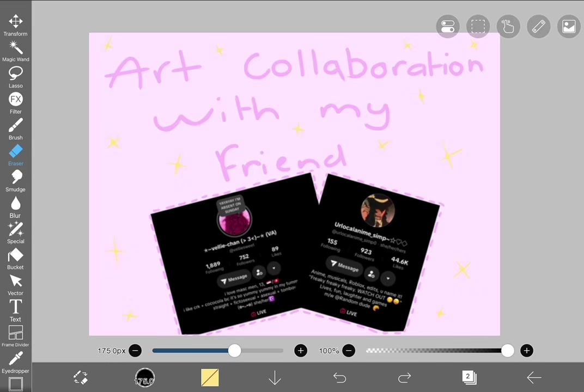
Task: Click plus button to increase opacity
Action: (x=527, y=351)
